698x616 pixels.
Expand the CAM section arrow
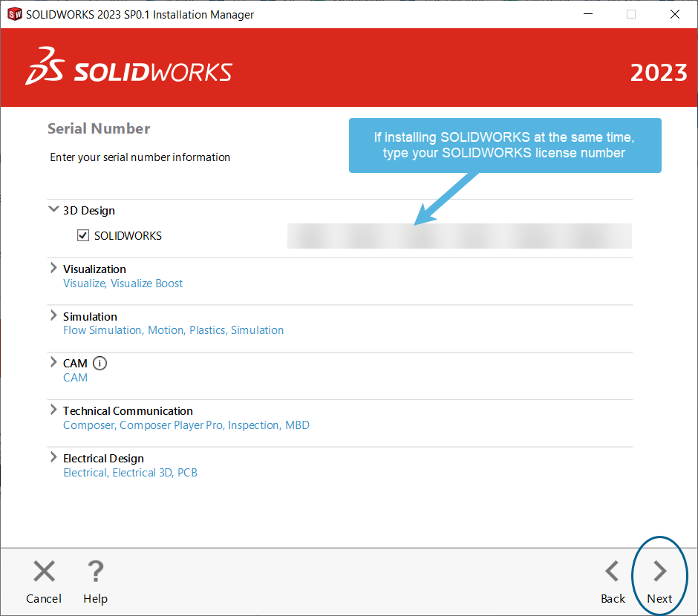53,362
